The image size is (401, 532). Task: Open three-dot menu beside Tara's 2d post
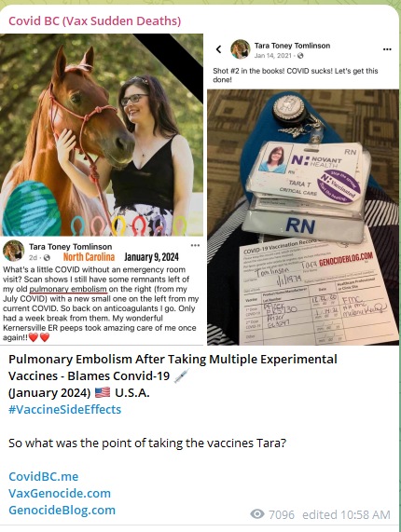click(195, 245)
